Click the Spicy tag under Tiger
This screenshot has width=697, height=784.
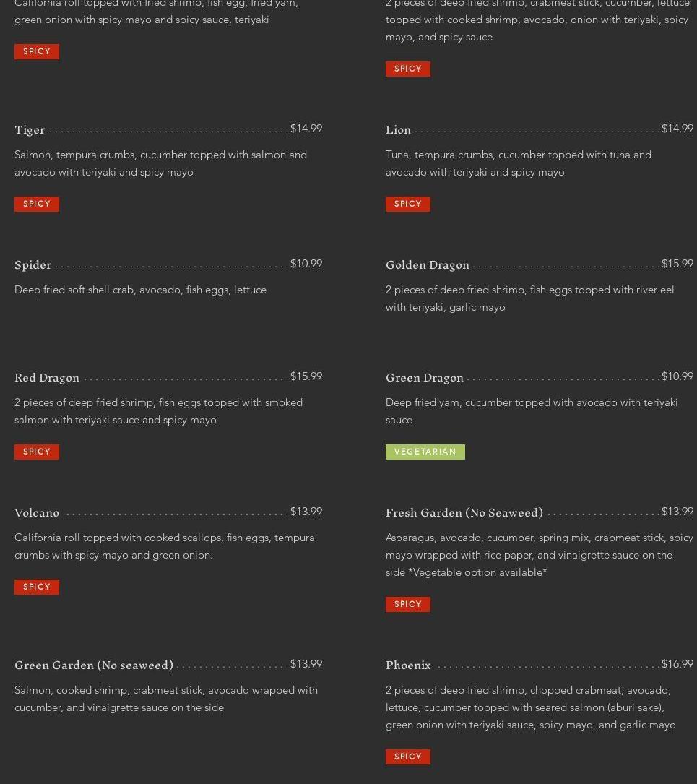point(36,204)
